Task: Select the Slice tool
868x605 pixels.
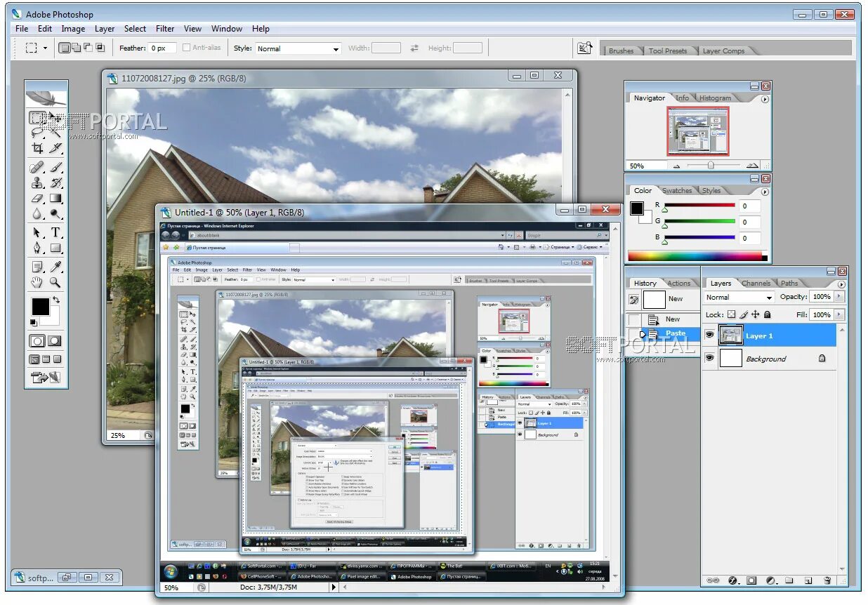Action: point(55,148)
